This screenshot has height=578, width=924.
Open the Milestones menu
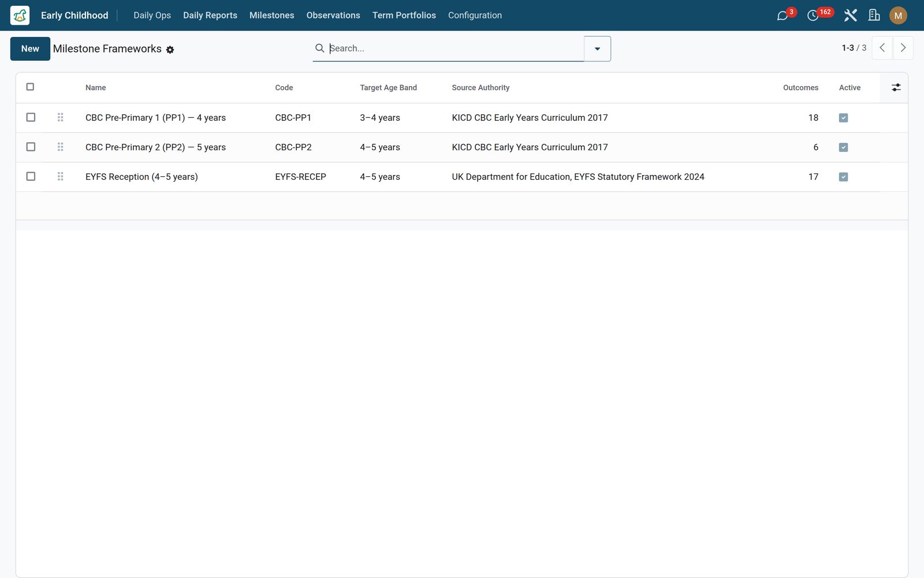tap(271, 15)
